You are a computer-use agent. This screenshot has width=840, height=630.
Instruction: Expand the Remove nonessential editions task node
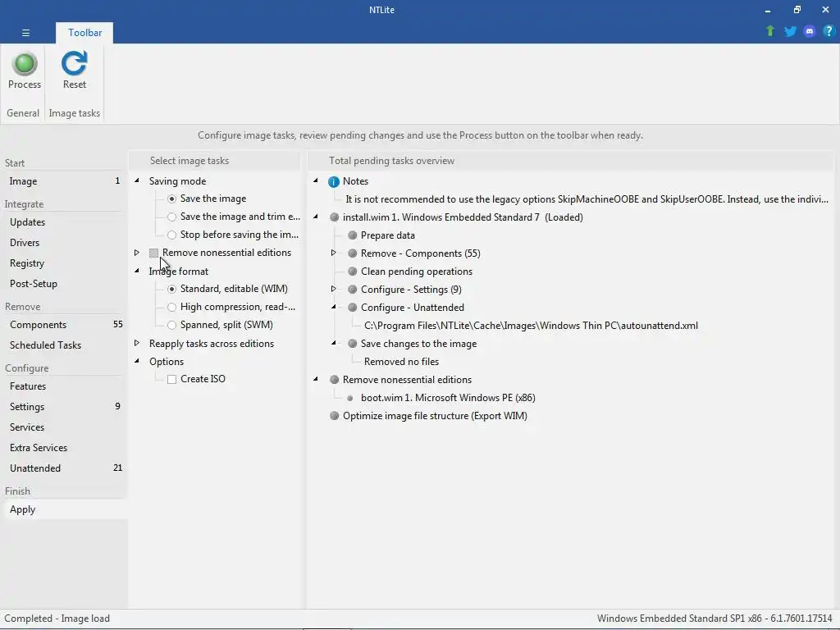[x=137, y=253]
